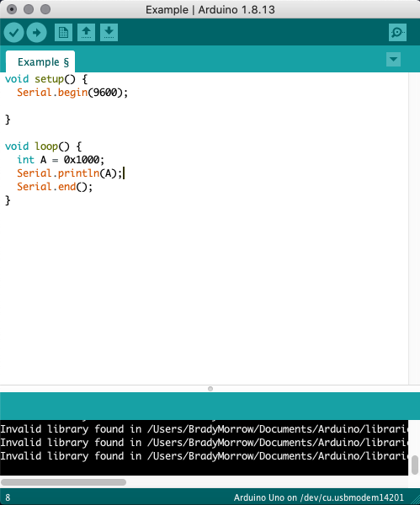This screenshot has height=505, width=420.
Task: Click the 'void loop() {' line
Action: (43, 146)
